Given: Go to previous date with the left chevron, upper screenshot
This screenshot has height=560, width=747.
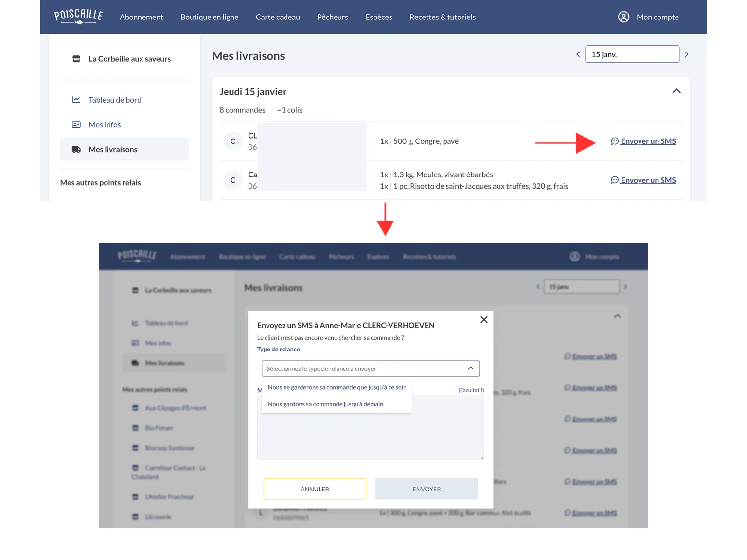Looking at the screenshot, I should [578, 54].
